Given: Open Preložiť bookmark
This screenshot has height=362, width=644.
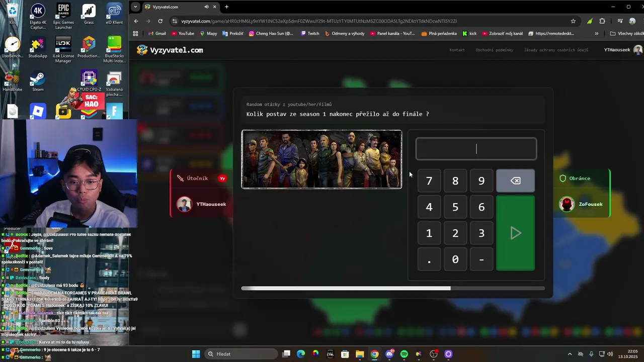Looking at the screenshot, I should pos(232,34).
